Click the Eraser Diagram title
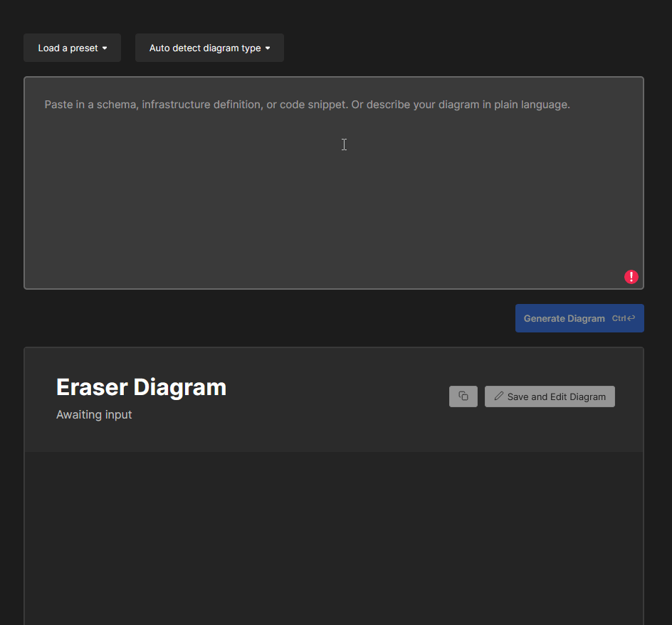The height and width of the screenshot is (625, 672). tap(141, 387)
